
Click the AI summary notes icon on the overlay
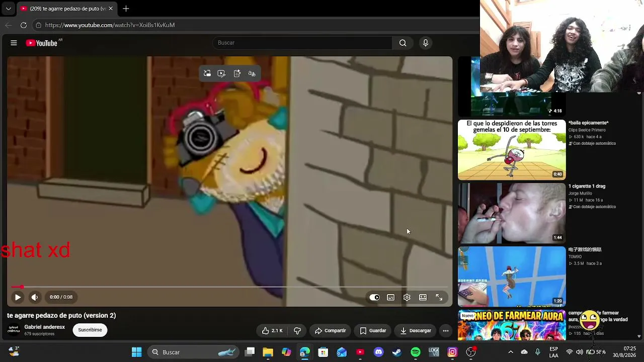coord(237,73)
